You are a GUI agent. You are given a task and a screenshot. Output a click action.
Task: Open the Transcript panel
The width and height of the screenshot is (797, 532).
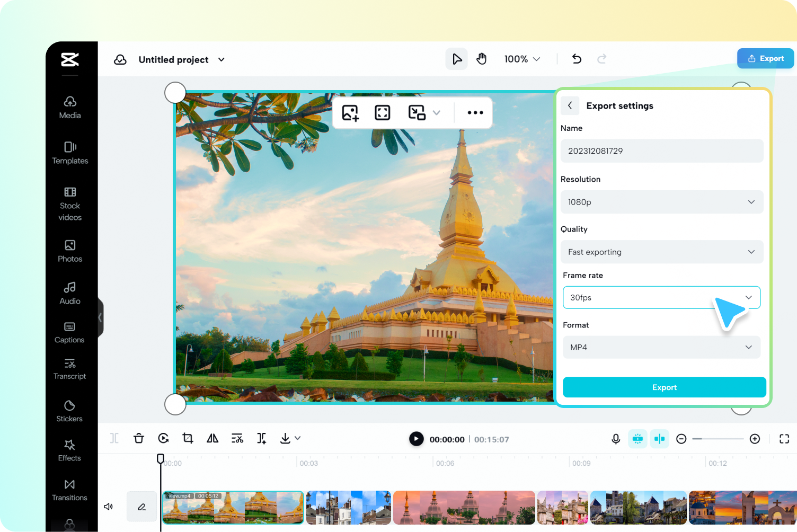coord(69,369)
